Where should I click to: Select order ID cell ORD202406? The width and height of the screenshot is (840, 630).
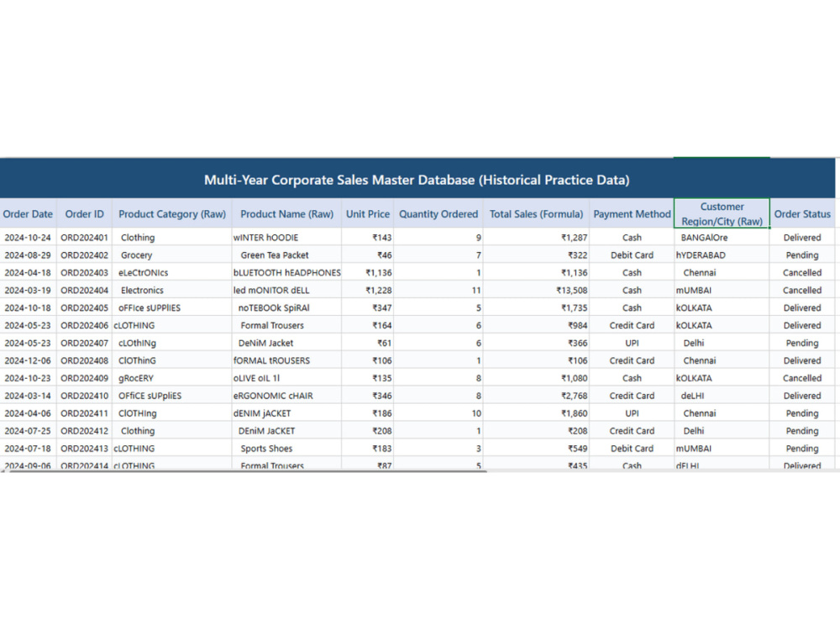click(x=84, y=325)
